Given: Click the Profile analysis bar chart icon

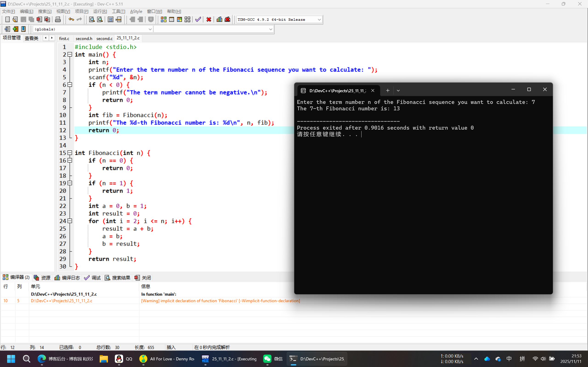Looking at the screenshot, I should click(219, 19).
